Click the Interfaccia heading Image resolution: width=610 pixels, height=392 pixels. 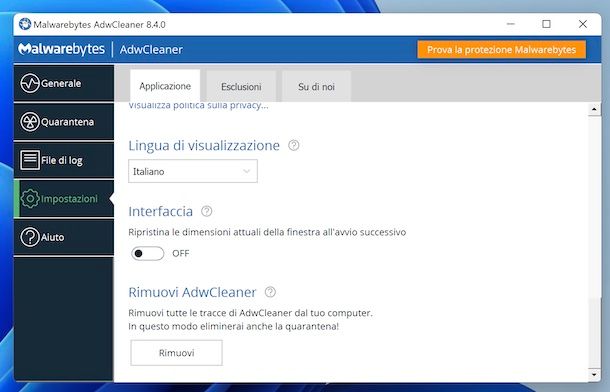coord(160,212)
